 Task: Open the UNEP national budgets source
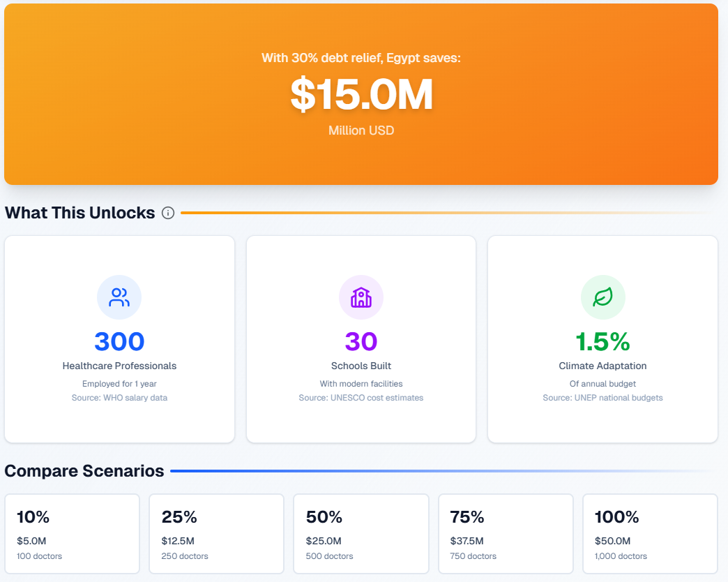pos(602,398)
